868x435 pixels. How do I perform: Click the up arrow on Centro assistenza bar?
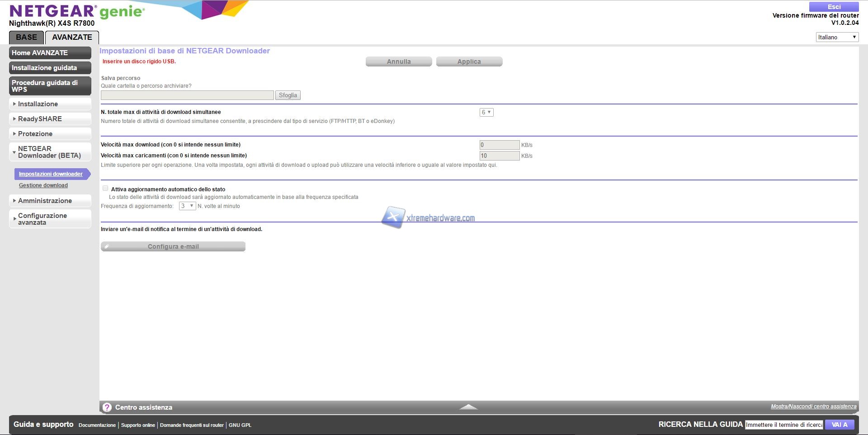pos(468,407)
